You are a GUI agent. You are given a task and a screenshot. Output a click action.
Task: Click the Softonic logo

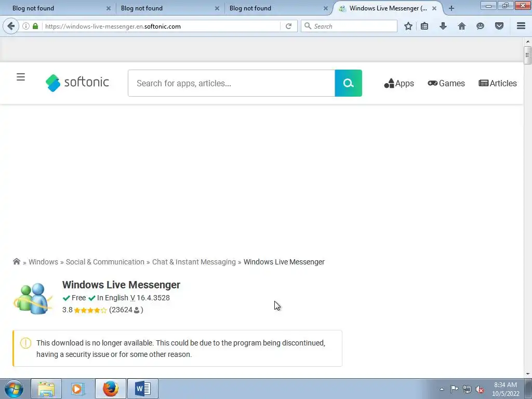pos(77,83)
